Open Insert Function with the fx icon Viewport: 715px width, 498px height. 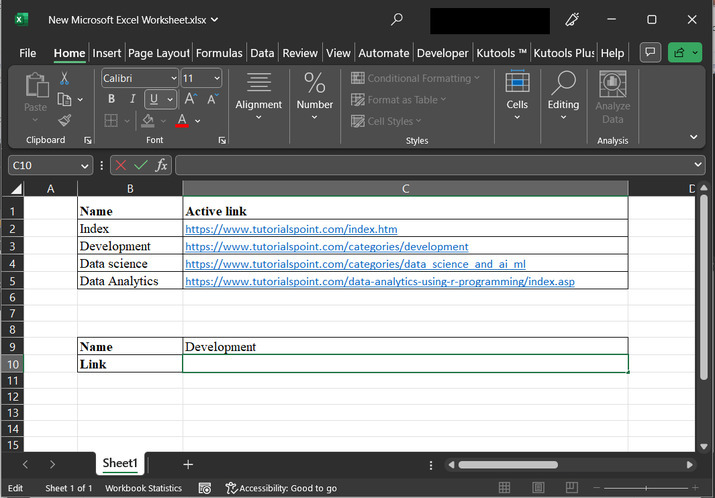coord(161,165)
